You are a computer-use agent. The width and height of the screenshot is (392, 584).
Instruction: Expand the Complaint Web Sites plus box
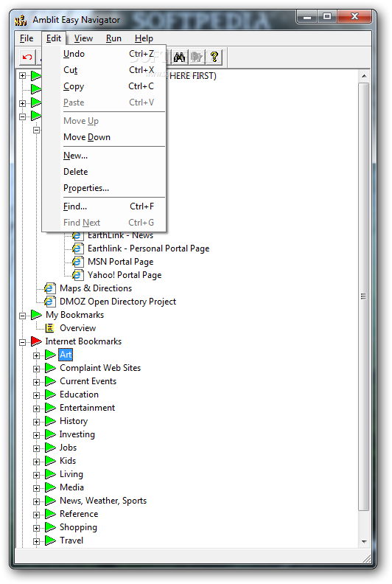tap(37, 369)
